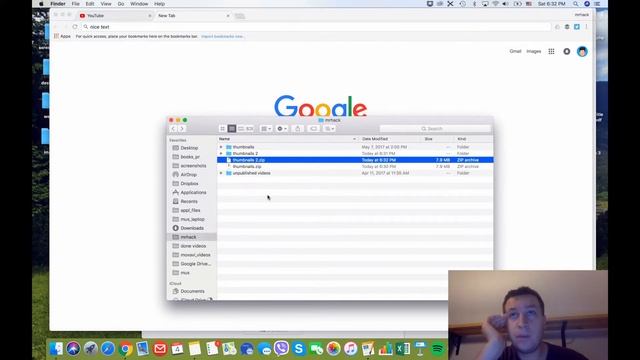The width and height of the screenshot is (640, 360).
Task: Go forward in Finder window
Action: pyautogui.click(x=182, y=129)
